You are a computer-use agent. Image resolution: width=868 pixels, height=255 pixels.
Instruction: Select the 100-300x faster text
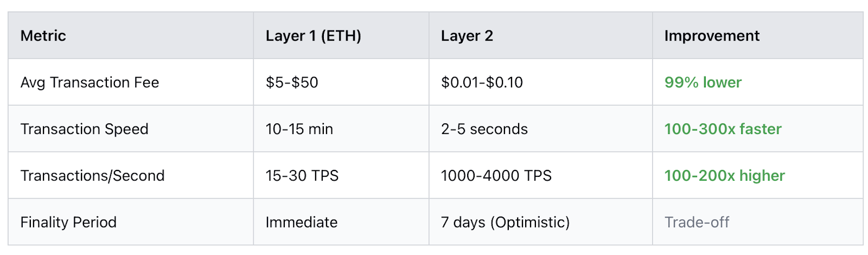[723, 129]
